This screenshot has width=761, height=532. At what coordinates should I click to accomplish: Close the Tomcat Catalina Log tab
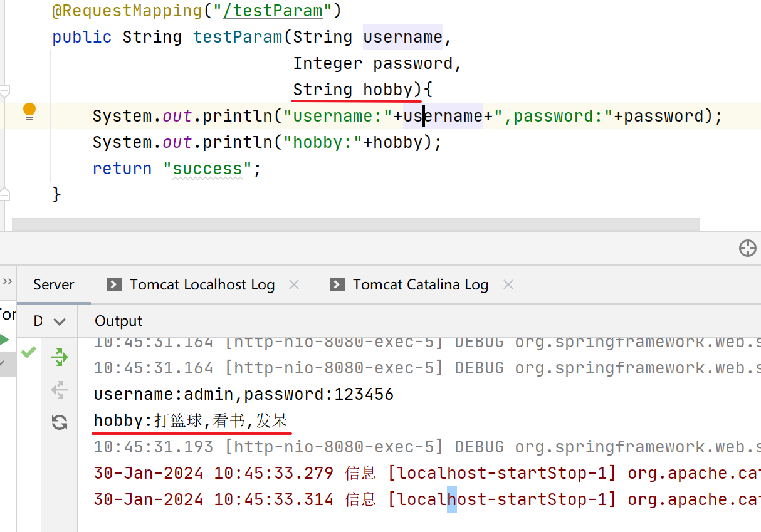point(508,284)
